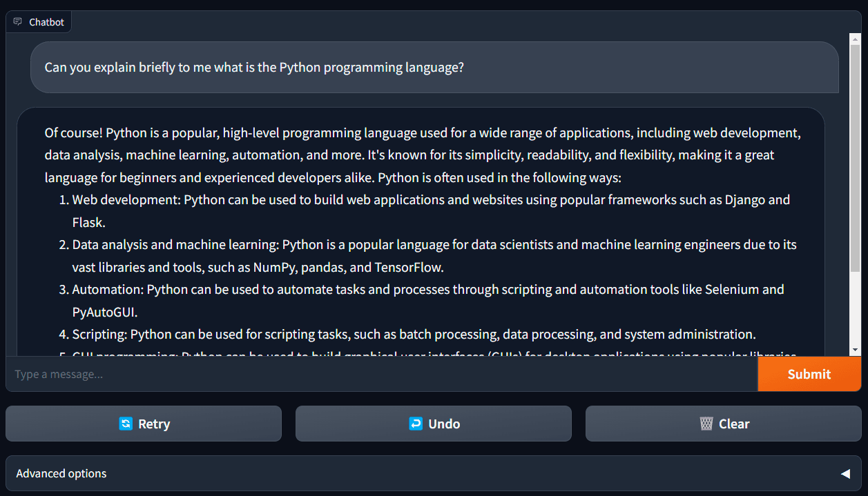Click the Clear button text
Screen dimensions: 868x496
click(734, 424)
